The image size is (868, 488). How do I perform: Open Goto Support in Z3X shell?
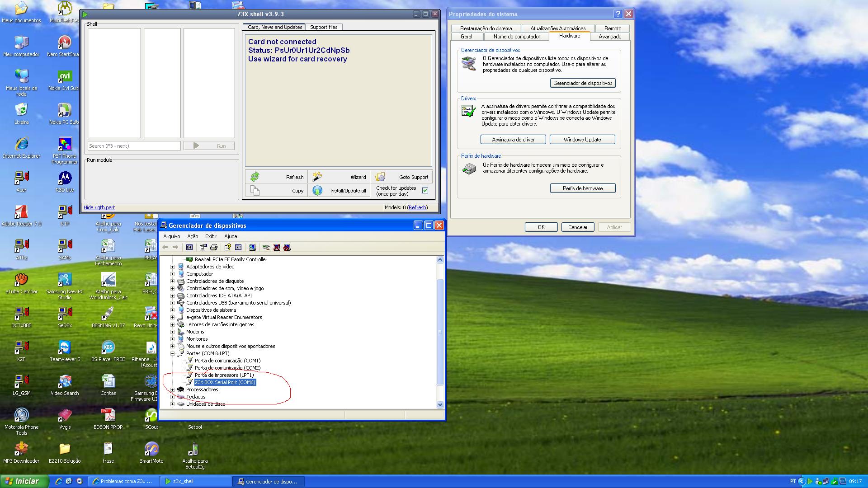click(x=401, y=177)
